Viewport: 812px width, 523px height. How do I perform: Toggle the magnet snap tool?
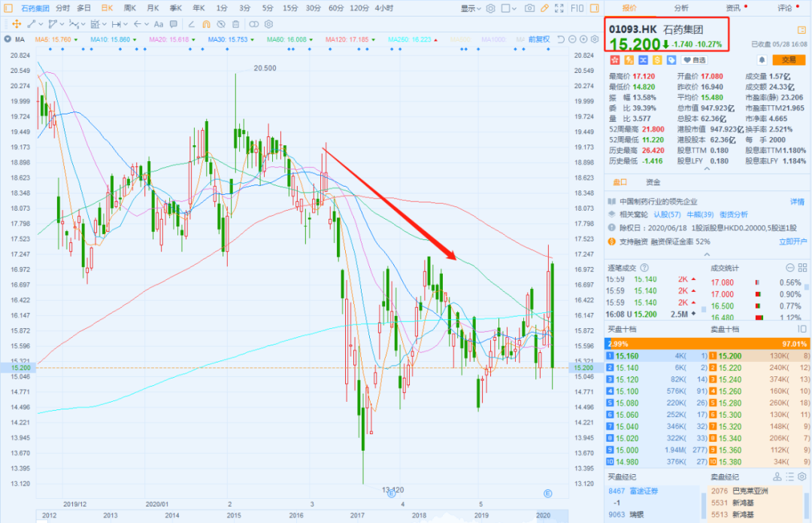click(x=206, y=24)
